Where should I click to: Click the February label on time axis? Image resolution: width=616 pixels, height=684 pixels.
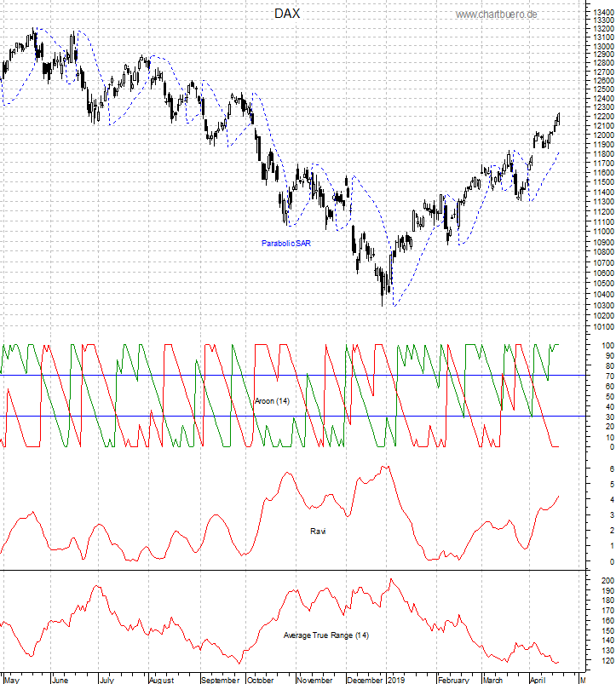coord(454,680)
